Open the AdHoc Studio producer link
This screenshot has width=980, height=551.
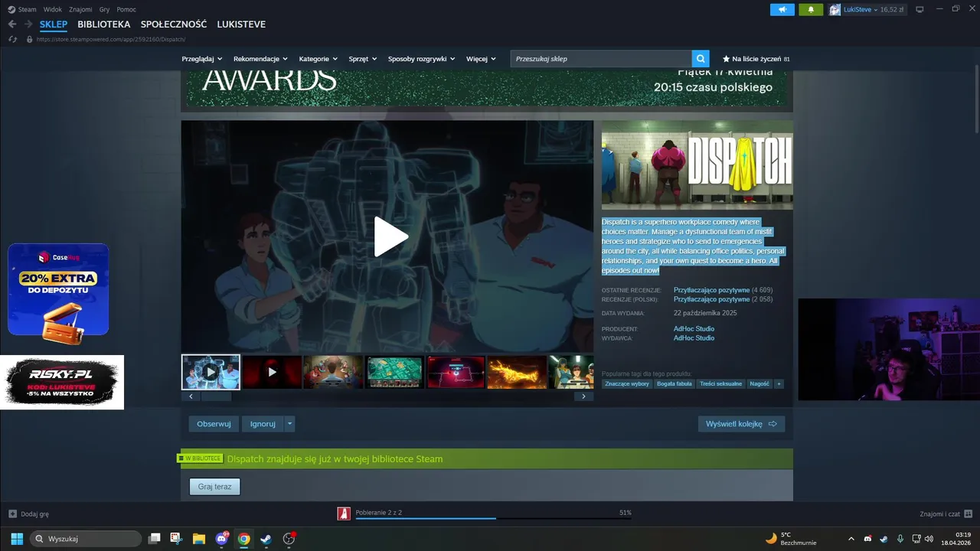694,329
